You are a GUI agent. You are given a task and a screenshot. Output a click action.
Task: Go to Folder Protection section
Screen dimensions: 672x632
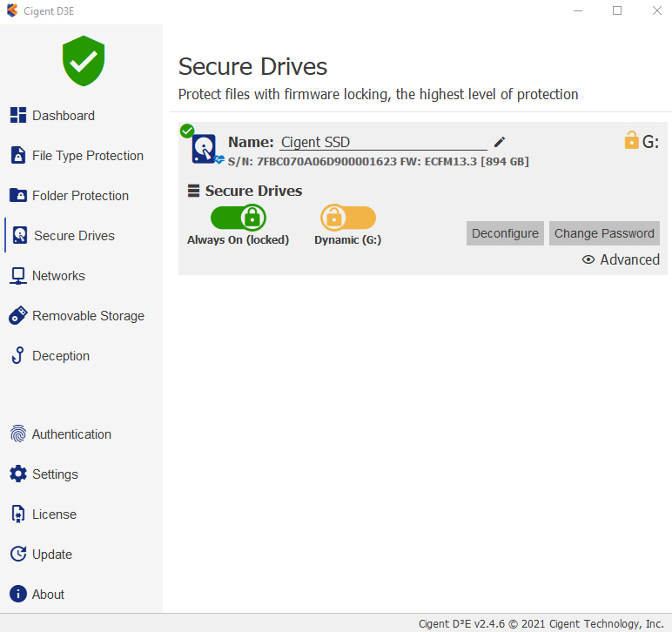81,195
